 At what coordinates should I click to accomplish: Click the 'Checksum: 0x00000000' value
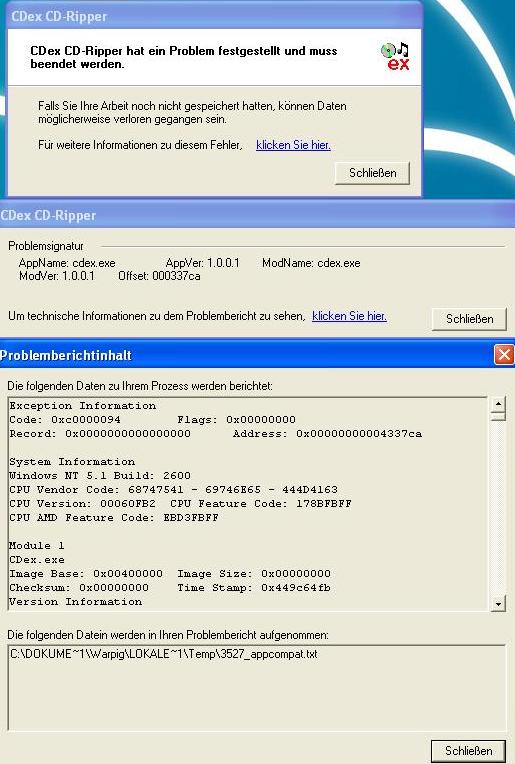tap(79, 588)
